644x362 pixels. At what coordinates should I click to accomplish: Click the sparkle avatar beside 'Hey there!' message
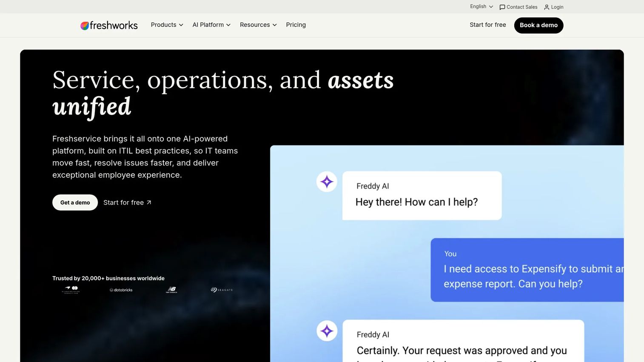(327, 182)
